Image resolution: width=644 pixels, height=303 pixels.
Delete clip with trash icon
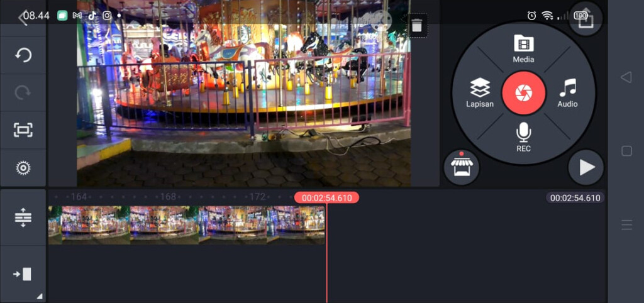[416, 26]
